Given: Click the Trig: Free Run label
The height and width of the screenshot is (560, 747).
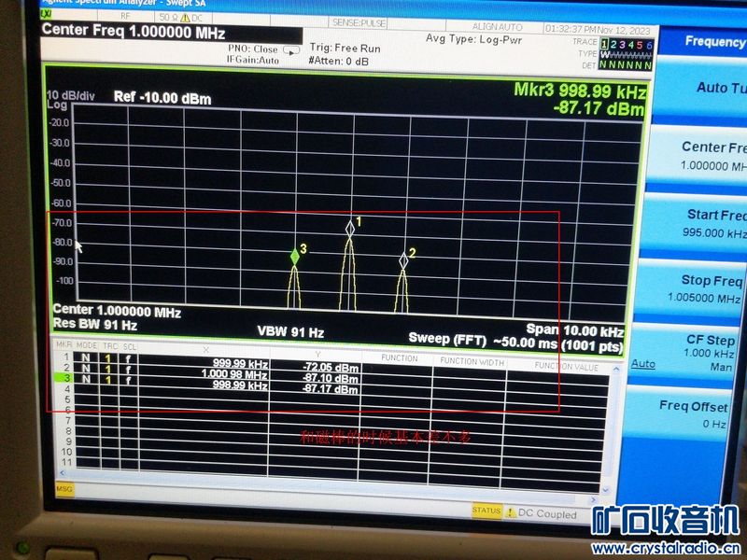Looking at the screenshot, I should click(345, 48).
